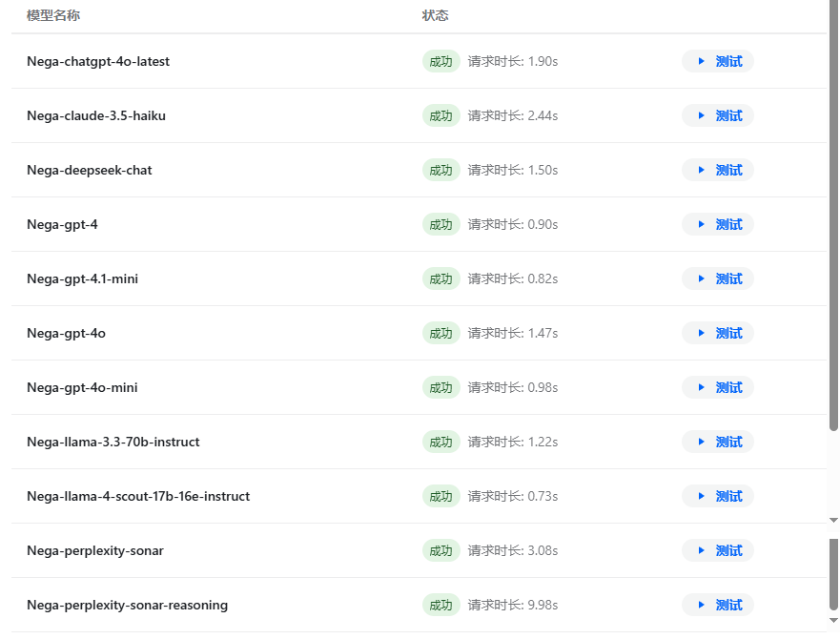Click request duration 0.90s text
This screenshot has width=840, height=639.
513,225
